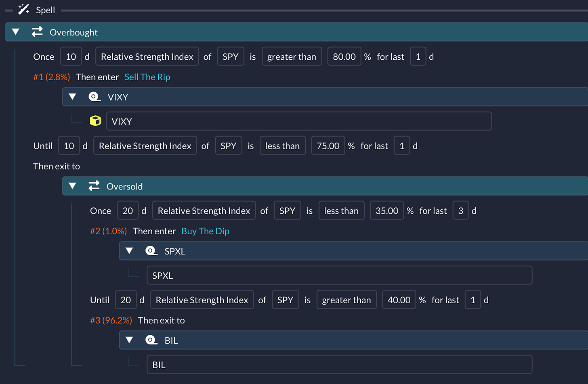Screen dimensions: 588x384
Task: Click the swap arrows icon beside Oversold
Action: (94, 186)
